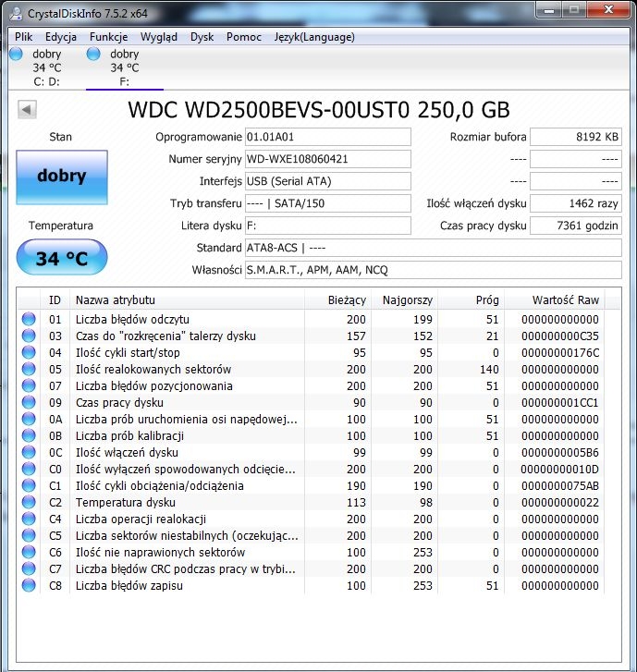Image resolution: width=637 pixels, height=672 pixels.
Task: Click the Nazwa atrybutu column header
Action: (187, 300)
